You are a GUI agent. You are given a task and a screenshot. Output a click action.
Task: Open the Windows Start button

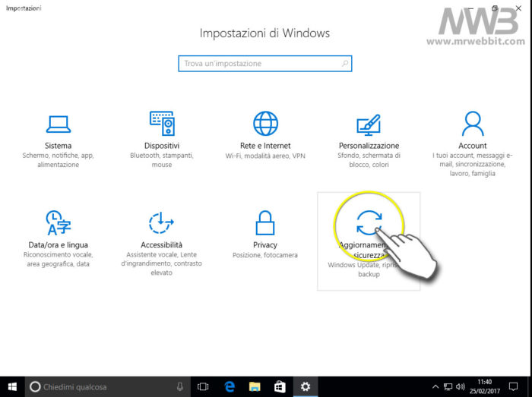[x=12, y=387]
